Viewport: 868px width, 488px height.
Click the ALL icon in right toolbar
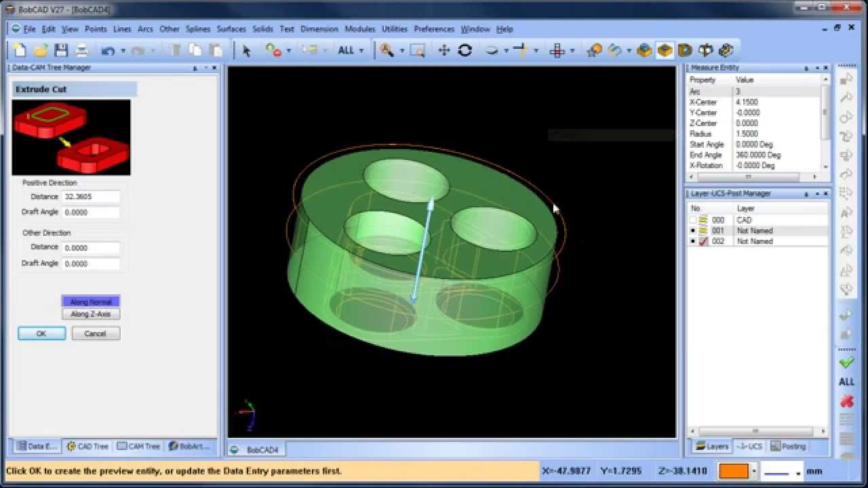846,382
